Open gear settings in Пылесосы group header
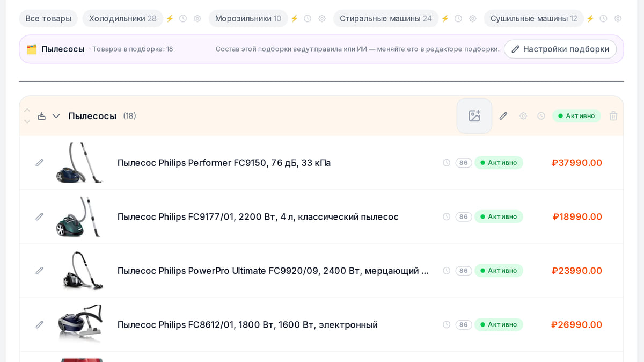The height and width of the screenshot is (362, 644). [523, 116]
